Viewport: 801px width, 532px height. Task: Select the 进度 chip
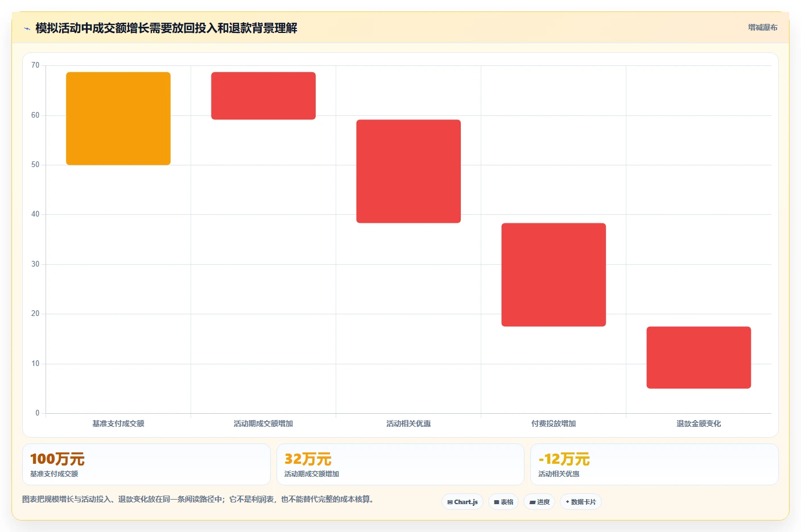point(539,502)
